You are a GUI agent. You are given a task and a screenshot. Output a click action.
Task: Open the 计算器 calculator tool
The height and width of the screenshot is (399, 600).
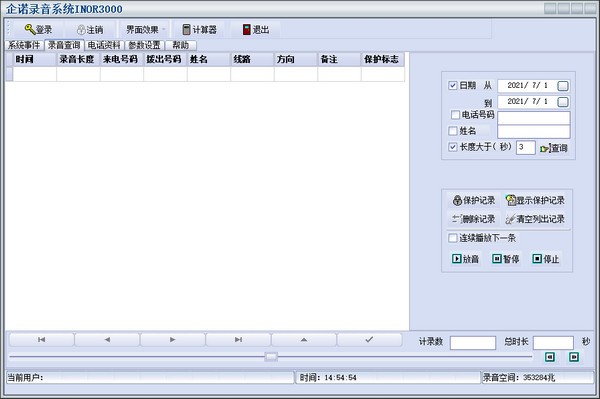coord(199,29)
